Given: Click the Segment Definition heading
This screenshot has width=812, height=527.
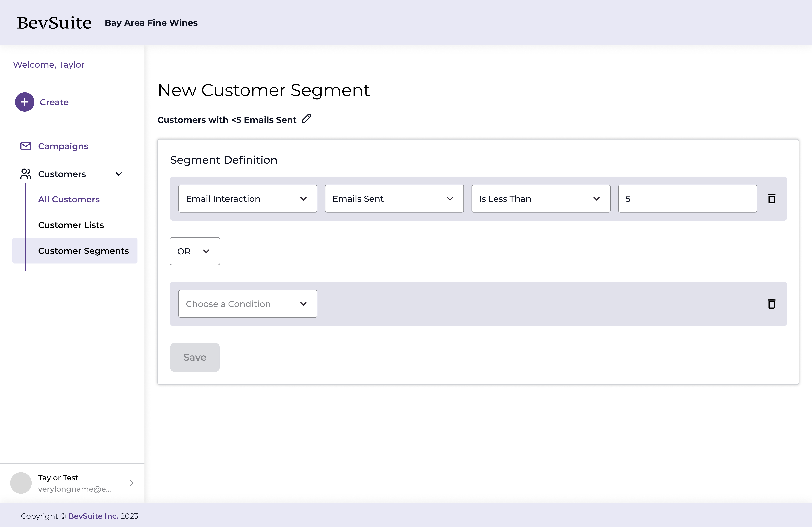Looking at the screenshot, I should (x=224, y=160).
